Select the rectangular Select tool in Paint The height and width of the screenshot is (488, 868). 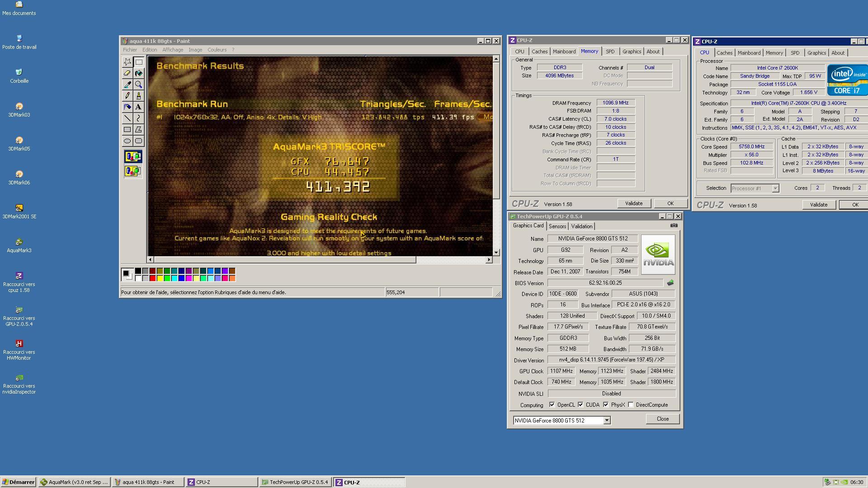pyautogui.click(x=139, y=62)
